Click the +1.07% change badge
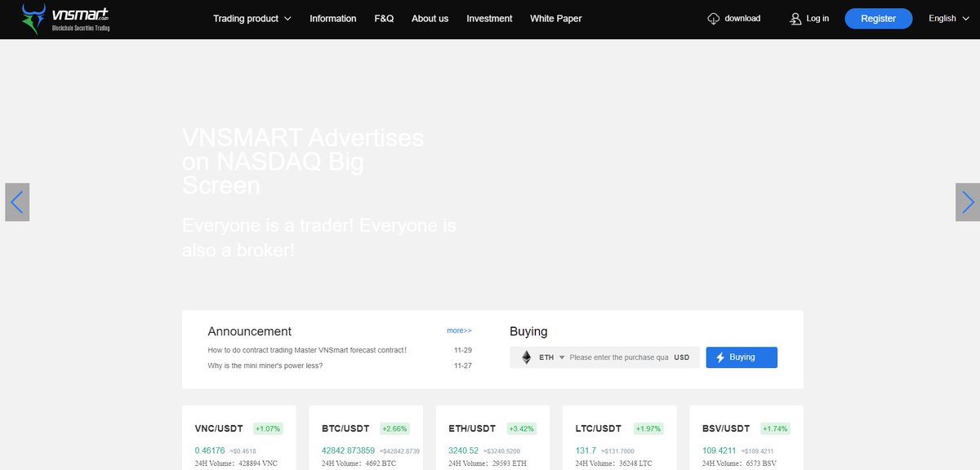The image size is (980, 470). 268,428
